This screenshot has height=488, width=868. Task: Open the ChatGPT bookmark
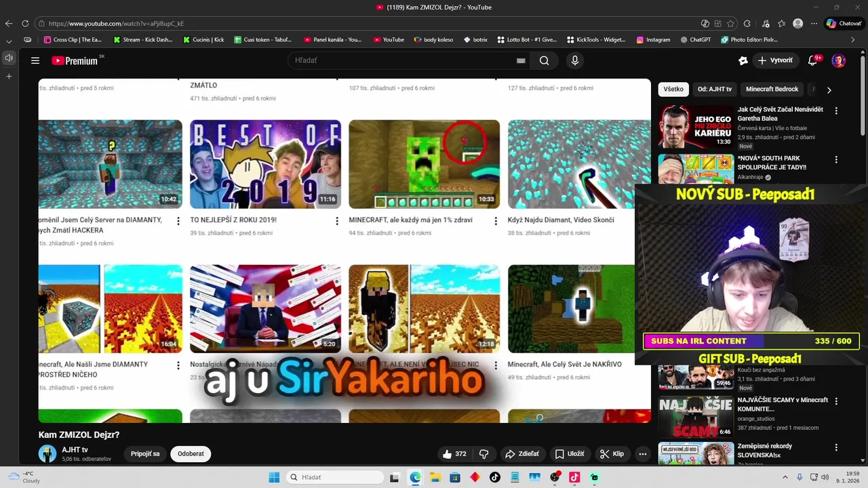pyautogui.click(x=696, y=40)
